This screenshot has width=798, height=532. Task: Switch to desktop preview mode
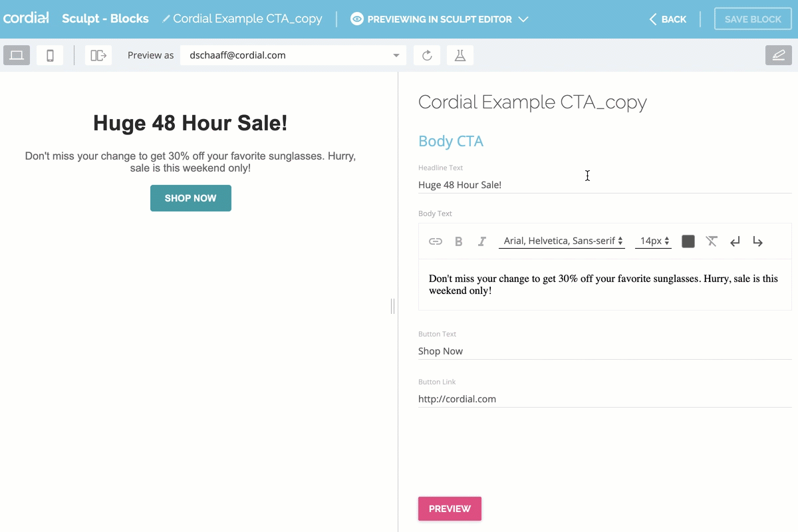17,55
